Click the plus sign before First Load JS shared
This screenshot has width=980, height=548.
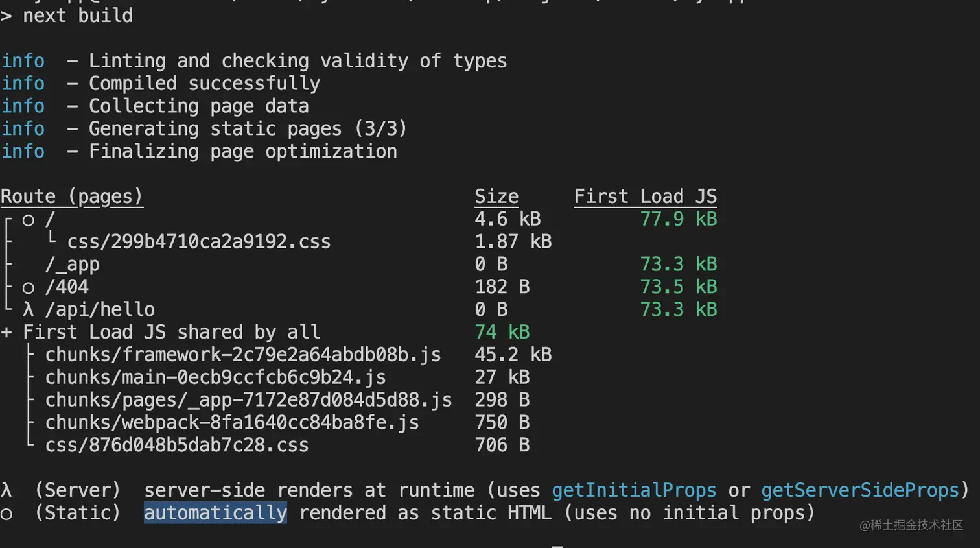pyautogui.click(x=6, y=332)
